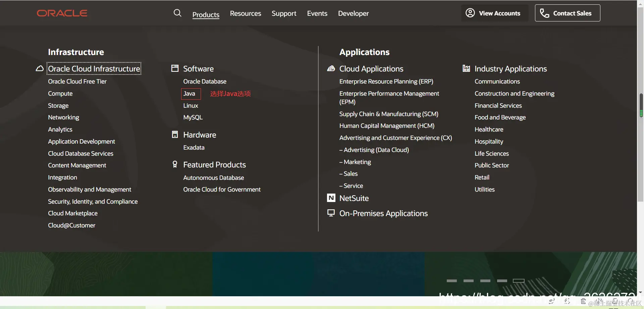644x309 pixels.
Task: Click the Contact Sales button
Action: coord(568,13)
